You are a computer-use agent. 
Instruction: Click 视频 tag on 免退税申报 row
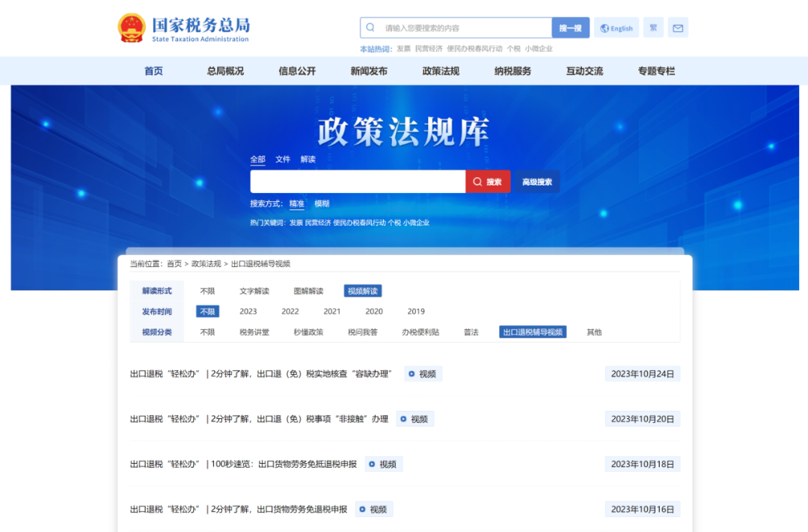(374, 510)
